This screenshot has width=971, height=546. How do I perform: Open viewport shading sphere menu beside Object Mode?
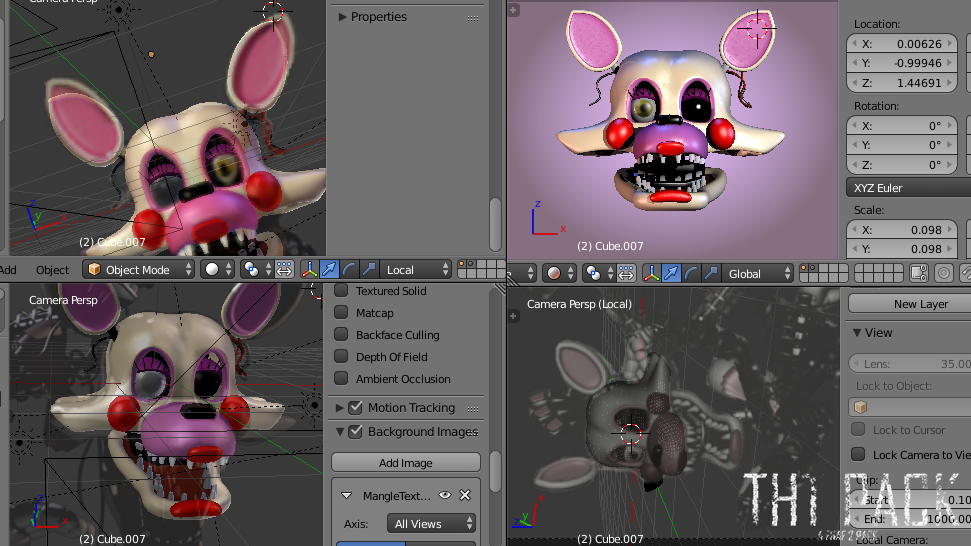[219, 269]
